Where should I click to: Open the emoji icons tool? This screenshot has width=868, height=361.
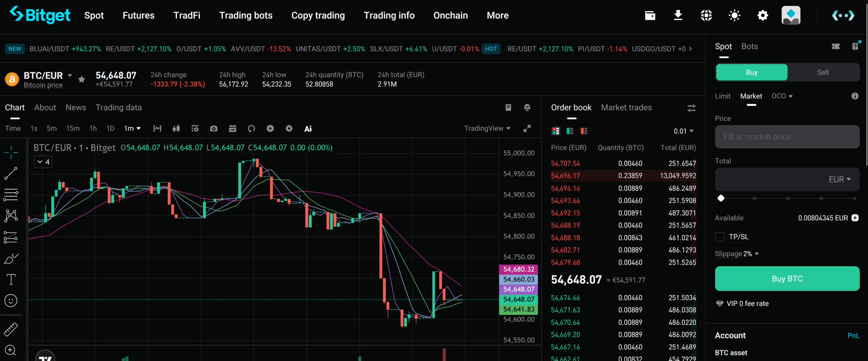tap(11, 301)
